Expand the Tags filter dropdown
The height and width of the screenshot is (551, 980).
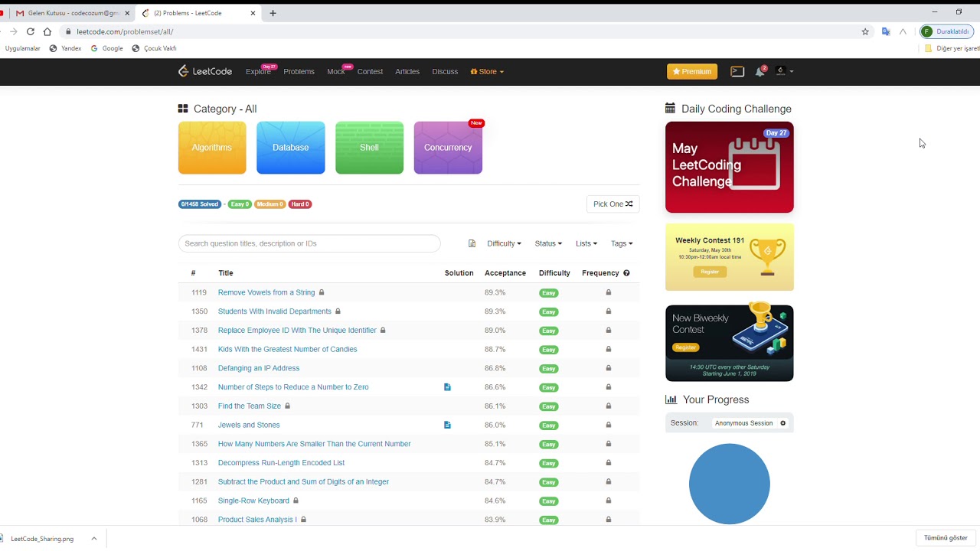[622, 243]
